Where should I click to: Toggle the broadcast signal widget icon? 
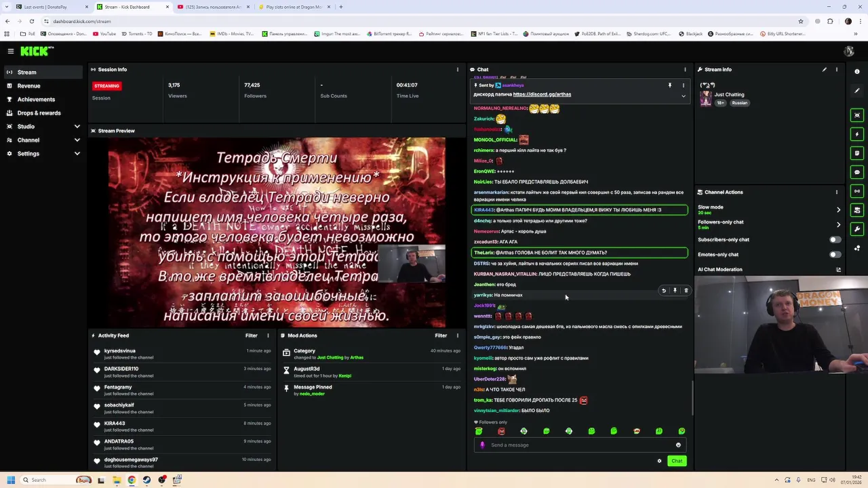click(857, 191)
